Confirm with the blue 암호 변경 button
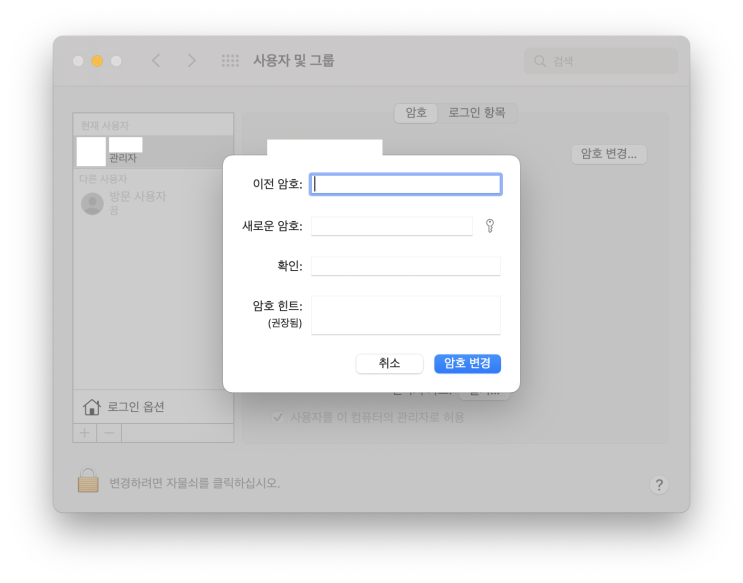The height and width of the screenshot is (583, 743). [467, 364]
